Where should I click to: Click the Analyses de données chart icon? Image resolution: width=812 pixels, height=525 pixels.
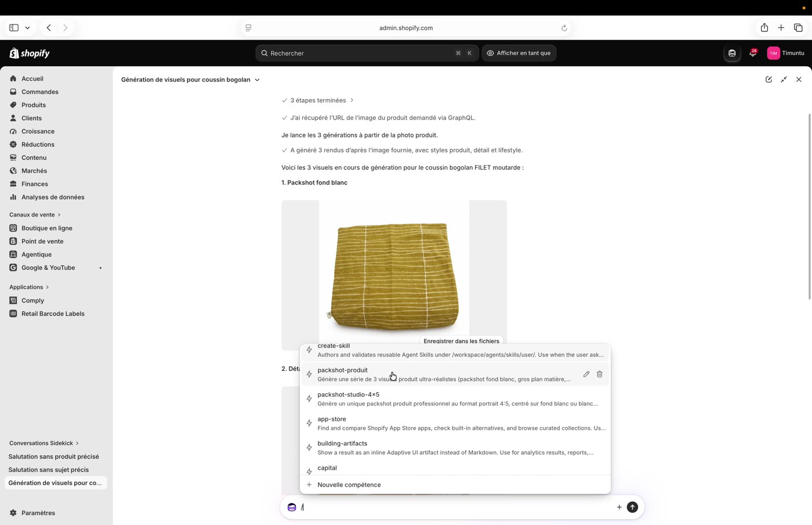pos(13,197)
